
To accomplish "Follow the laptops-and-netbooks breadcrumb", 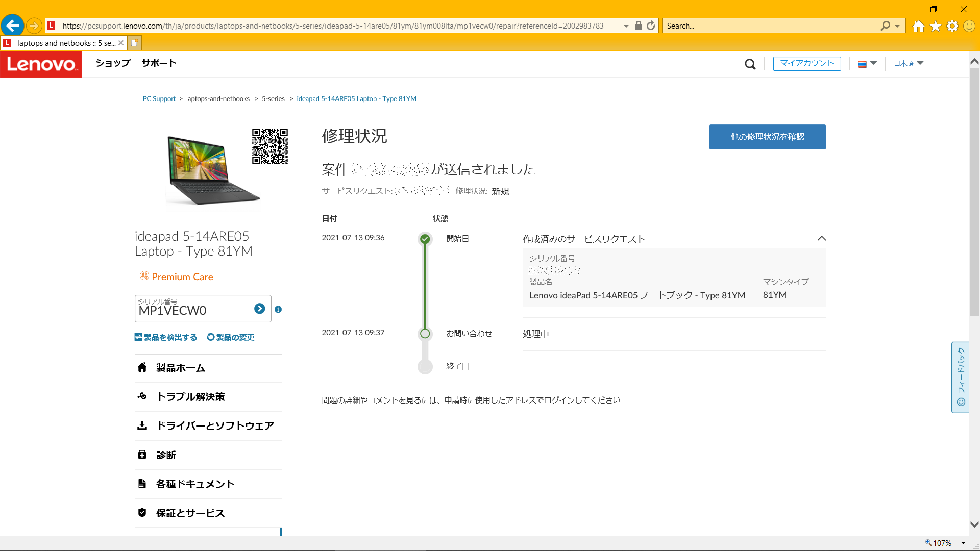I will click(218, 98).
